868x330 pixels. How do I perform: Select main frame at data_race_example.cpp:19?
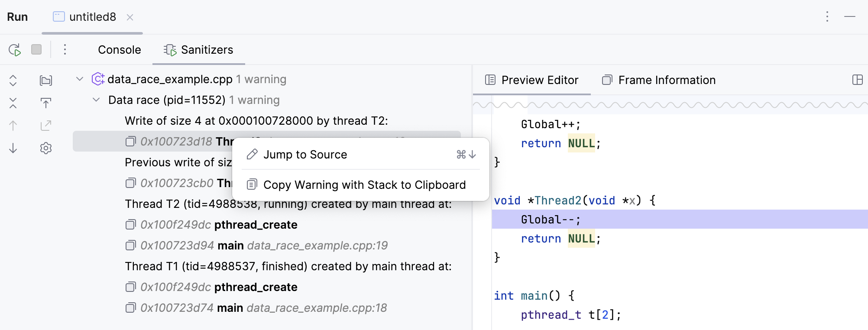(263, 246)
